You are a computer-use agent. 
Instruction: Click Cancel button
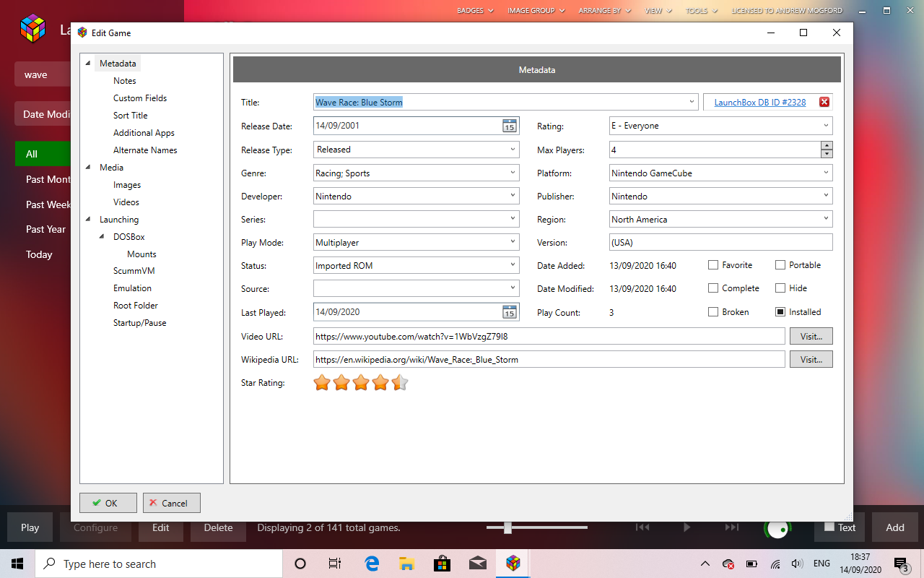pos(172,503)
